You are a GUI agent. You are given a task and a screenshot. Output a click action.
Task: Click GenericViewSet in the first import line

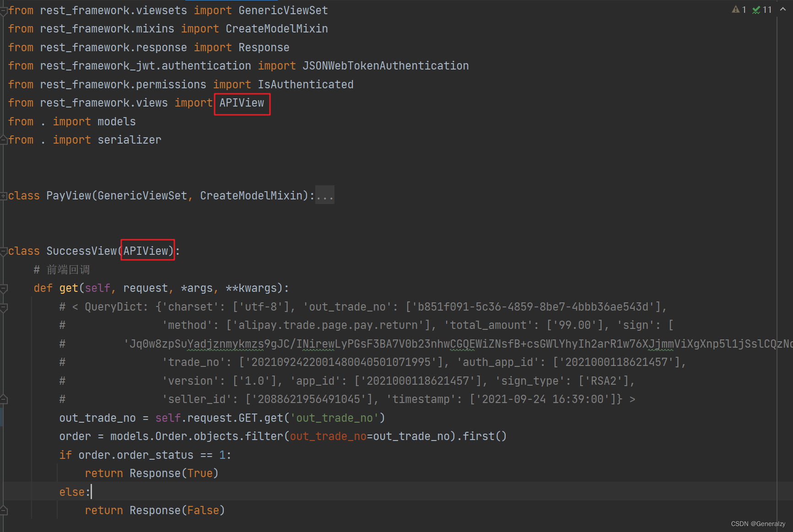pyautogui.click(x=283, y=10)
